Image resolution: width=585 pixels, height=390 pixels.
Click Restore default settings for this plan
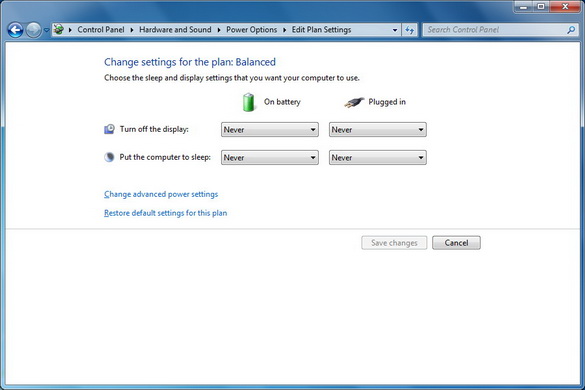(166, 213)
